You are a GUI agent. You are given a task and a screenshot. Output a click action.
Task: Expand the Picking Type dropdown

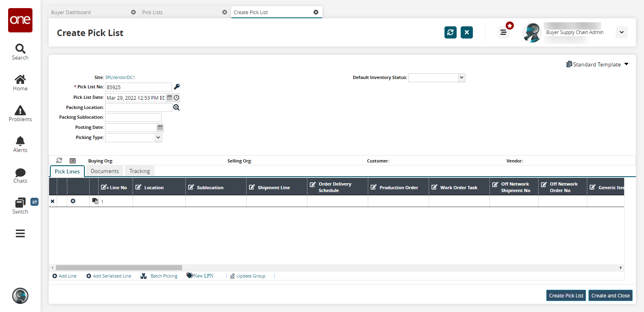pos(158,138)
